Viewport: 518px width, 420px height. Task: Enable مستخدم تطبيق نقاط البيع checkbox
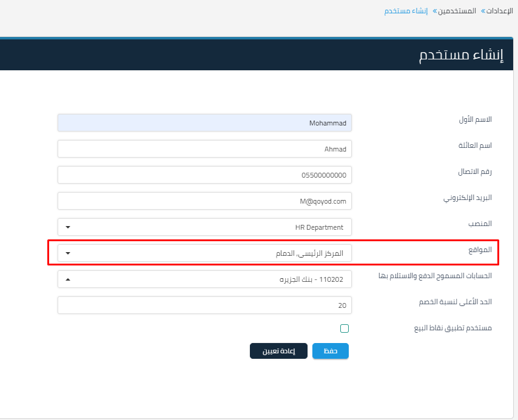[x=345, y=328]
